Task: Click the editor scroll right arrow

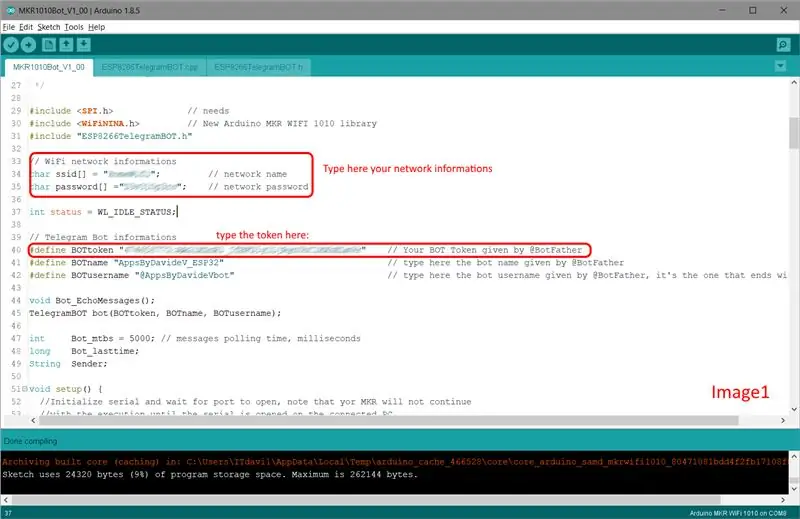Action: tap(783, 421)
